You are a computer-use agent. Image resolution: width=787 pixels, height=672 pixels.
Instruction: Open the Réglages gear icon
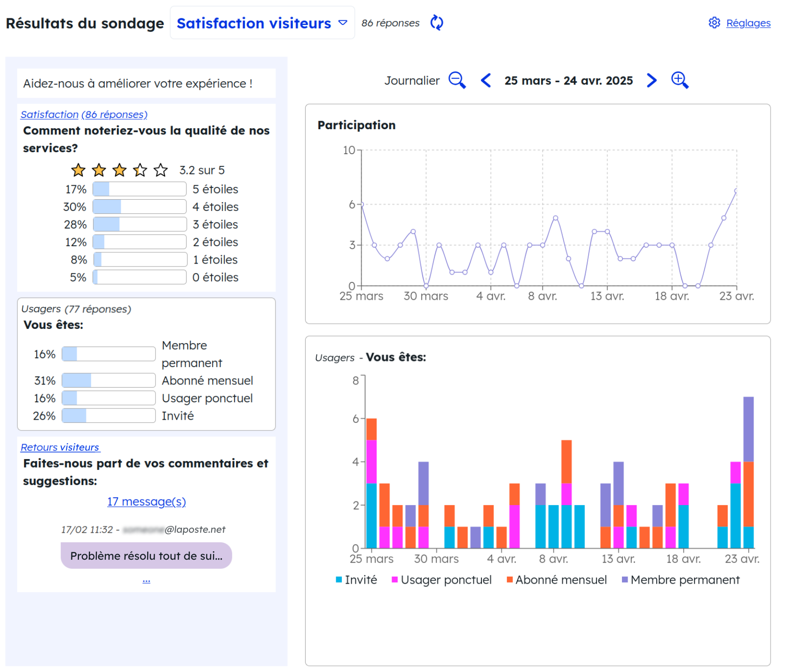click(714, 23)
